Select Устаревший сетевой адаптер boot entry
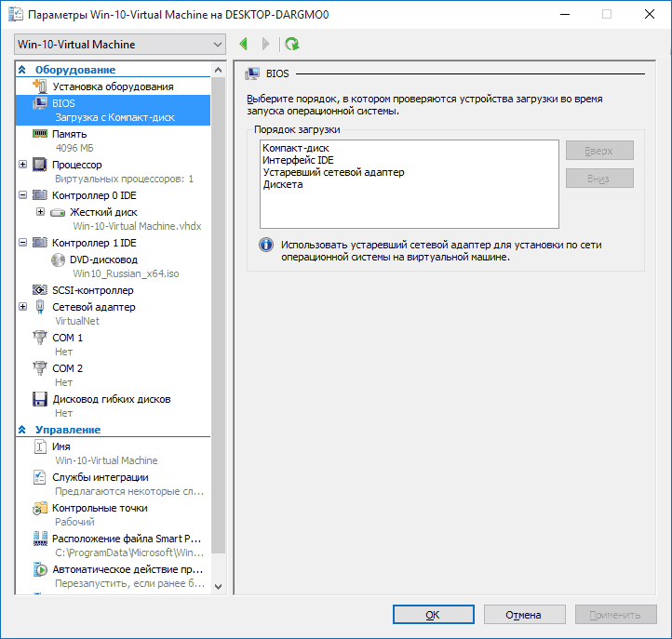The image size is (672, 639). [x=333, y=172]
